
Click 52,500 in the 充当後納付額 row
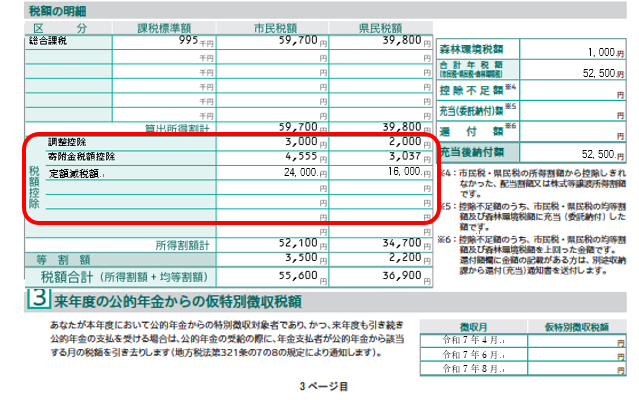(x=598, y=154)
